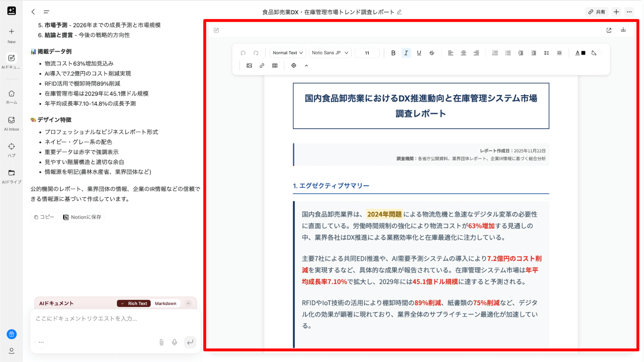Click the Notionに保存 button
This screenshot has width=644, height=362.
pyautogui.click(x=82, y=217)
